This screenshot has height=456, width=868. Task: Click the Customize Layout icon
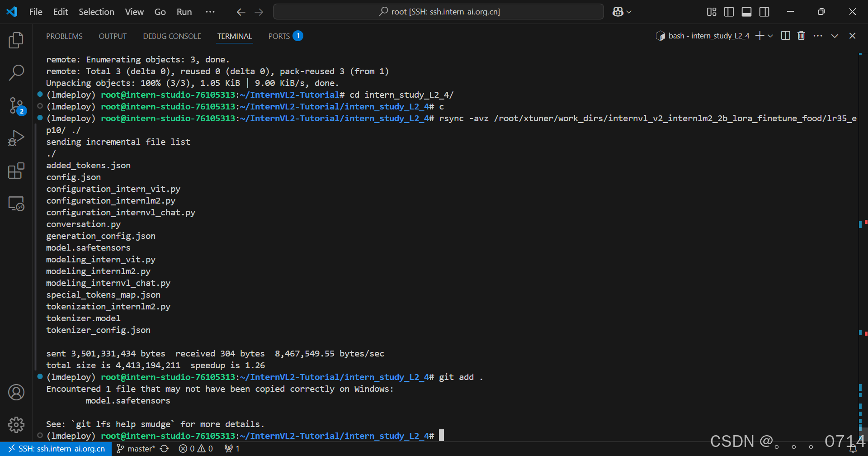[x=712, y=12]
